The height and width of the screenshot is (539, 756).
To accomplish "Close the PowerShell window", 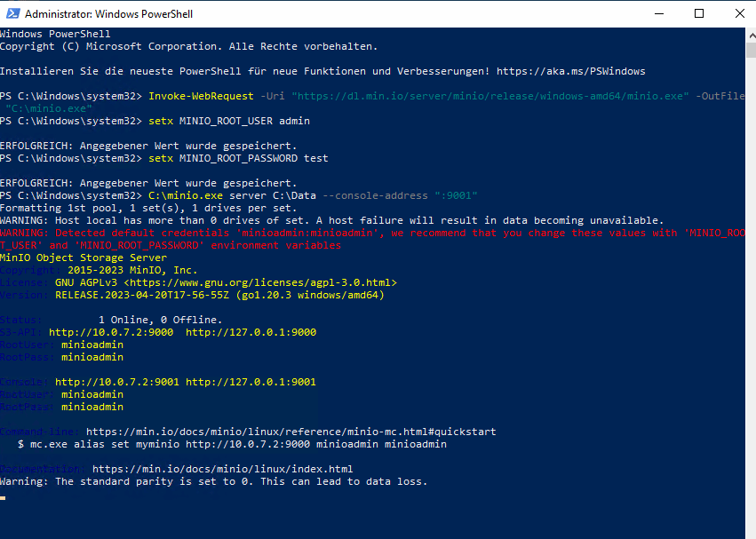I will (x=738, y=13).
